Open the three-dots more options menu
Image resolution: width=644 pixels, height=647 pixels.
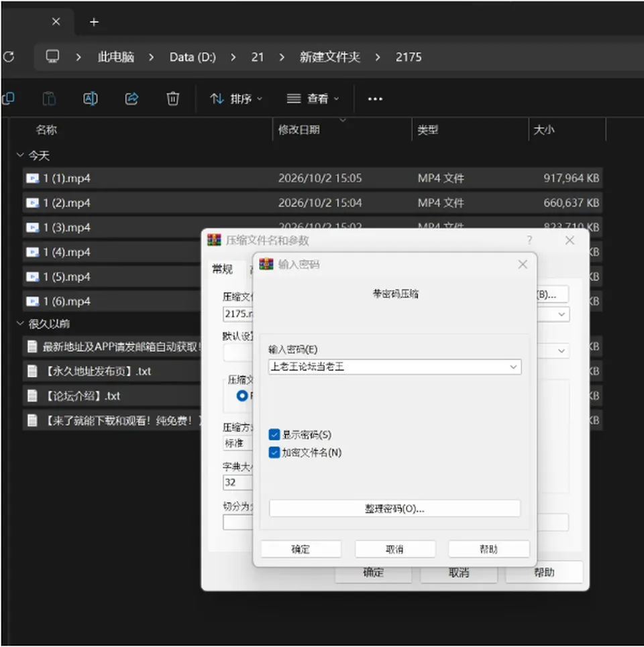point(375,99)
